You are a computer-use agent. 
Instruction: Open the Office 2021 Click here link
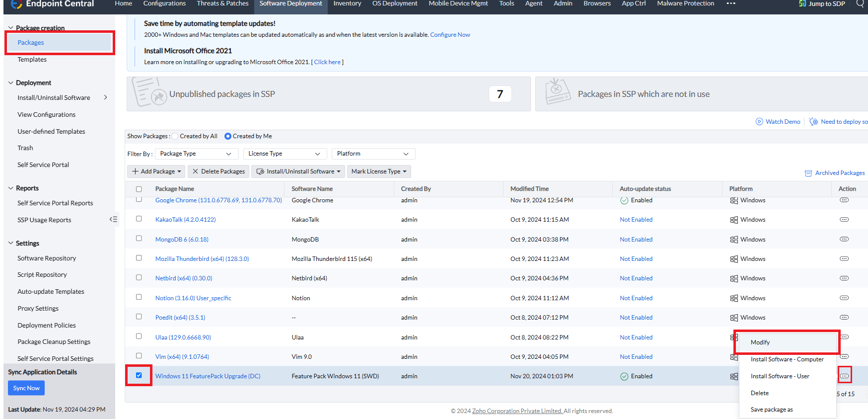[327, 62]
